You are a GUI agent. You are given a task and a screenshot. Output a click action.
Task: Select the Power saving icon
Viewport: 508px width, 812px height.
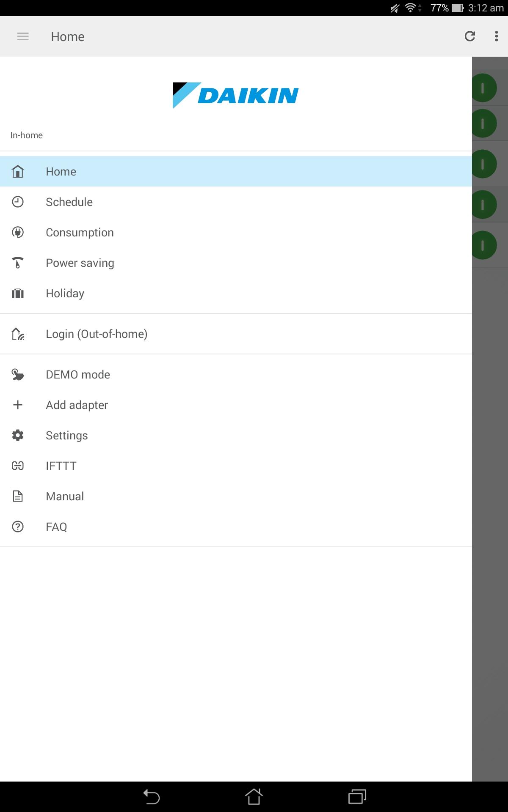[18, 263]
